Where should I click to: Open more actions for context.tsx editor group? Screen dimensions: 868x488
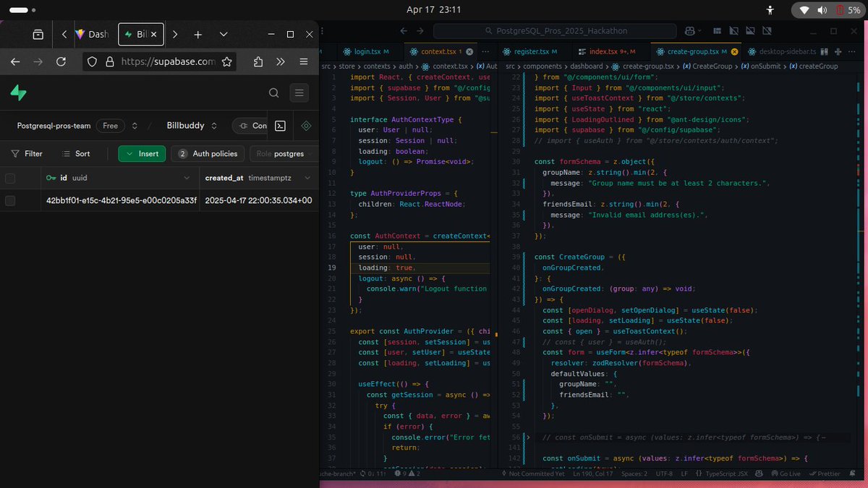click(x=486, y=52)
